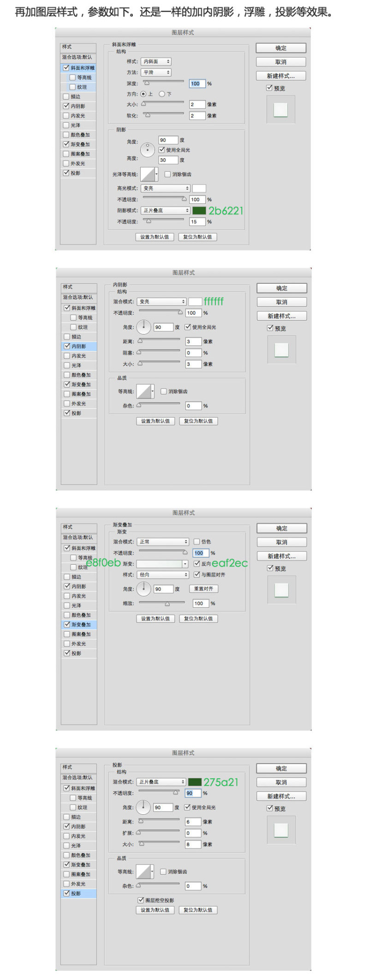Open the 光泽等高线 contour thumbnail in bevel settings
Screen dimensions: 369x980
click(x=147, y=174)
